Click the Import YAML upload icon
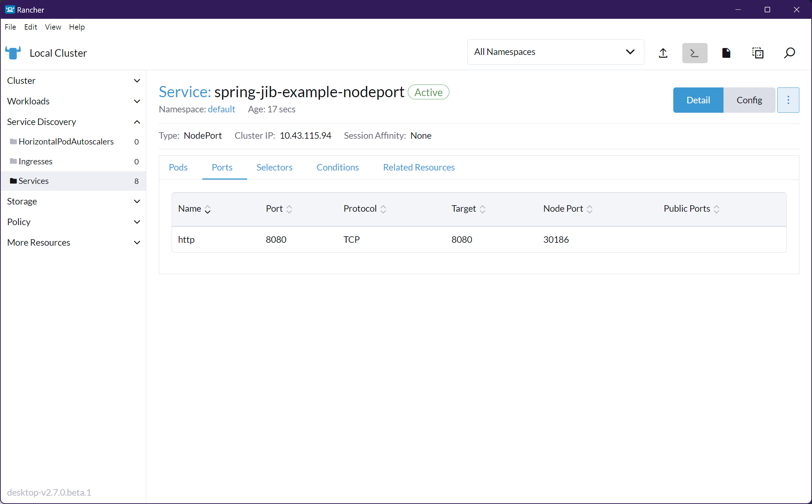812x504 pixels. tap(663, 53)
